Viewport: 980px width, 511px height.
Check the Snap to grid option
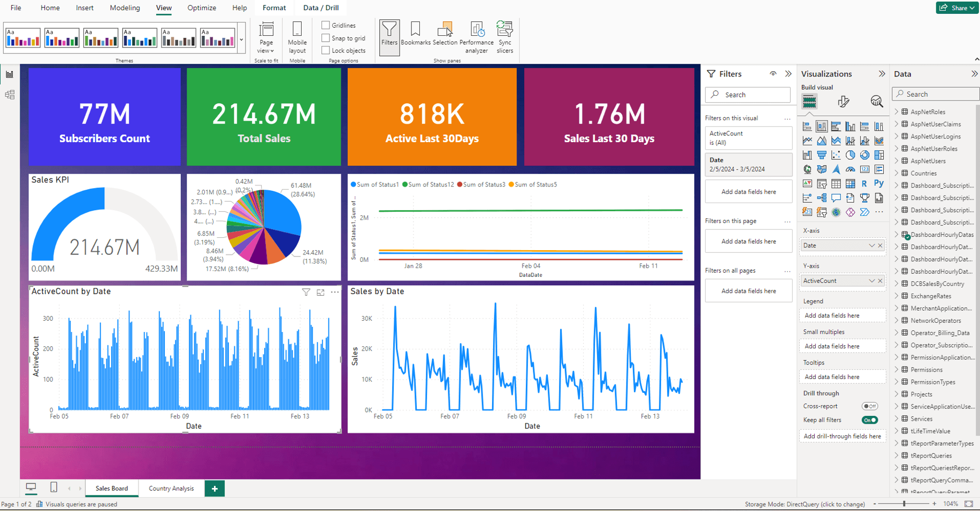[326, 38]
